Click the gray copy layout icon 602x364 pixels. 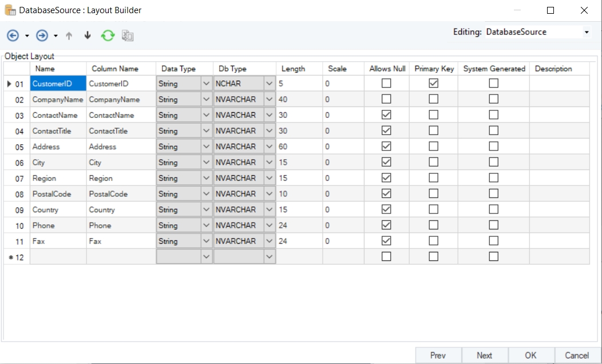click(x=128, y=35)
